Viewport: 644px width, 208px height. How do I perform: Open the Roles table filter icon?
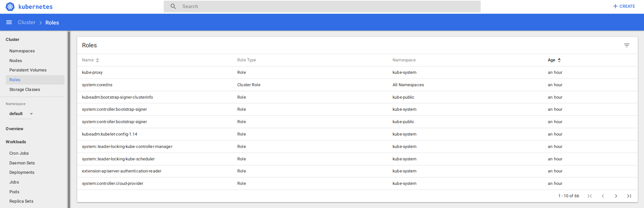coord(627,45)
